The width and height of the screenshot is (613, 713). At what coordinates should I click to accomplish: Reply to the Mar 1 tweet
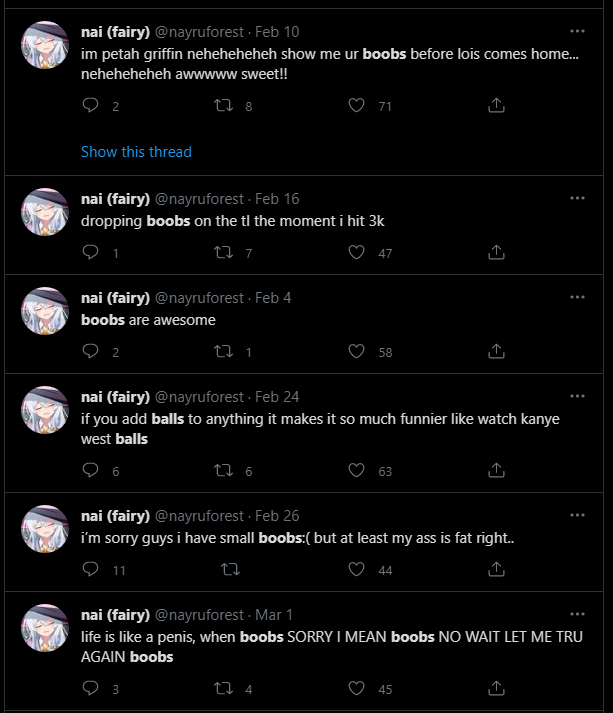[x=90, y=688]
